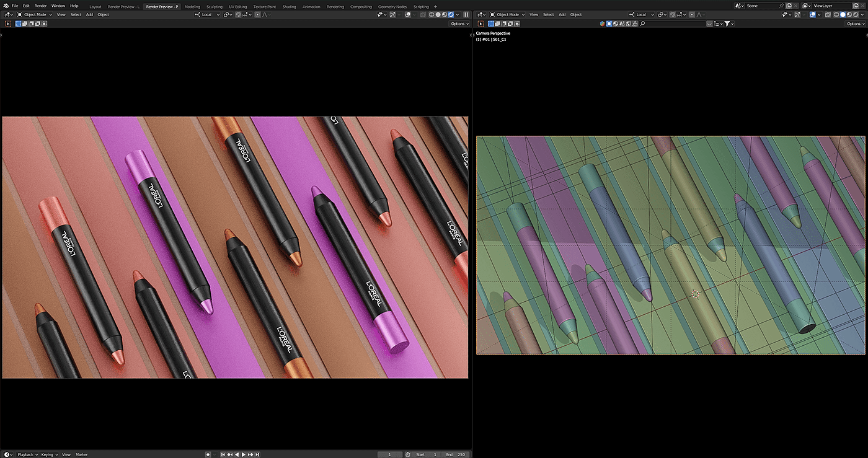Viewport: 868px width, 458px height.
Task: Click the auto-keying record button
Action: [208, 454]
